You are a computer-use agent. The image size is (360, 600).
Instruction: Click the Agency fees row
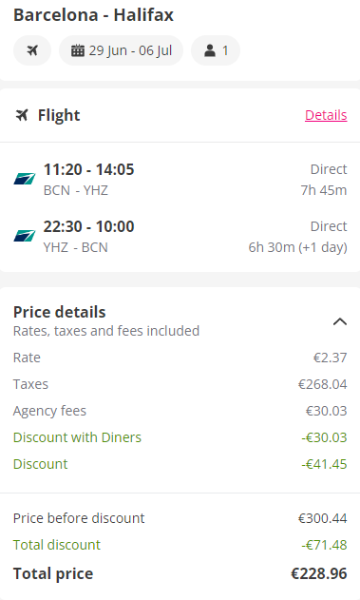point(180,411)
